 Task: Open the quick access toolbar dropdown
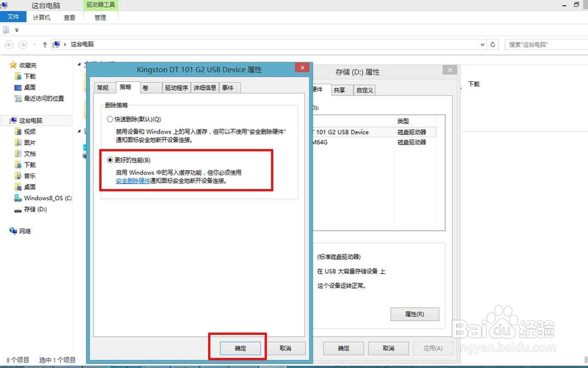pyautogui.click(x=16, y=30)
